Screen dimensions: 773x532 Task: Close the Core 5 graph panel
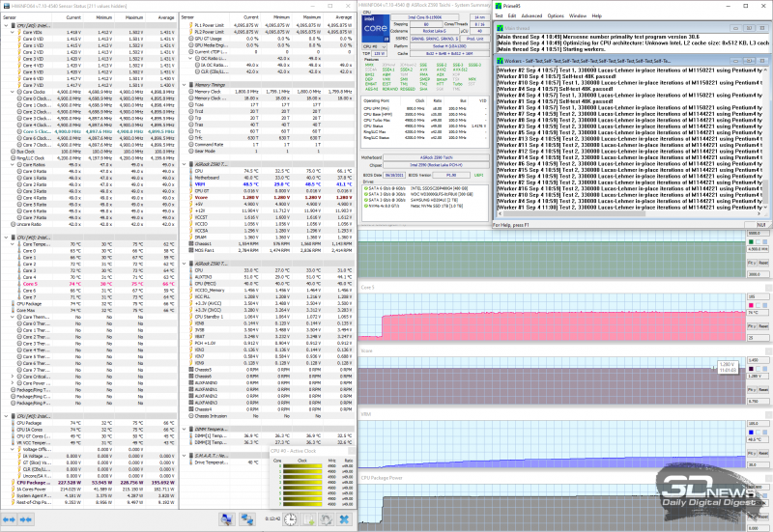pos(768,287)
